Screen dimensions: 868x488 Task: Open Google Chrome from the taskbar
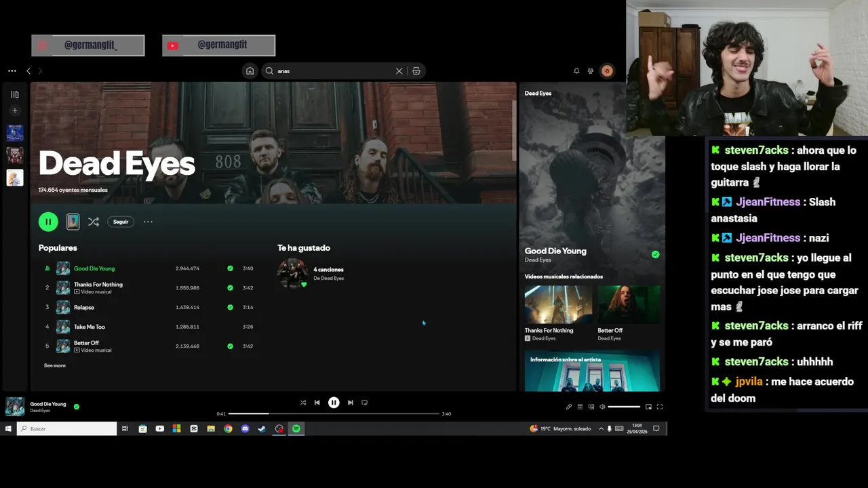coord(228,428)
